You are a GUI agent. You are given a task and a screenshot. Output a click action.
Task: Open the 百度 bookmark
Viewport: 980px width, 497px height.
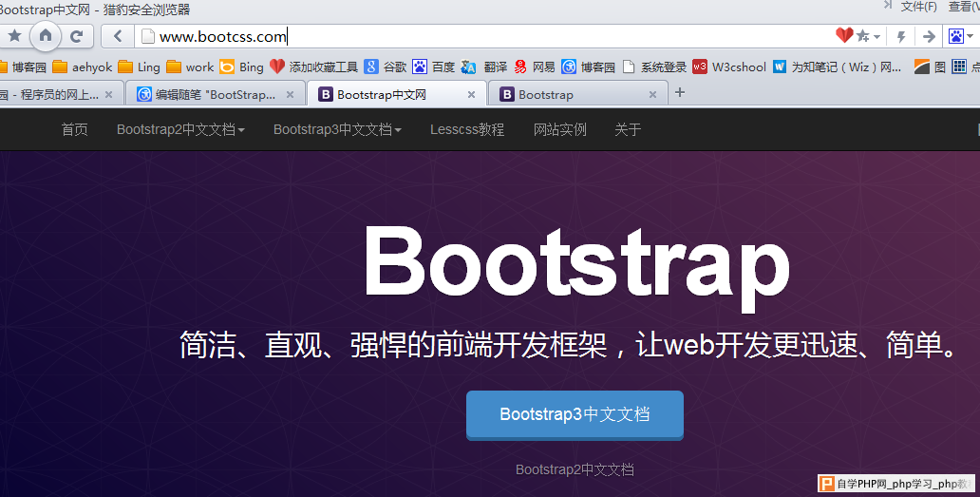coord(434,67)
